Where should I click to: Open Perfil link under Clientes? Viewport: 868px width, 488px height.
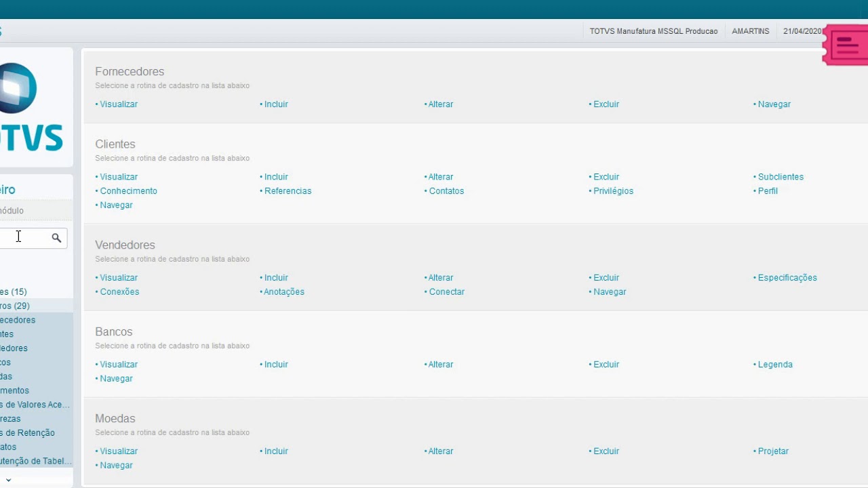tap(768, 191)
